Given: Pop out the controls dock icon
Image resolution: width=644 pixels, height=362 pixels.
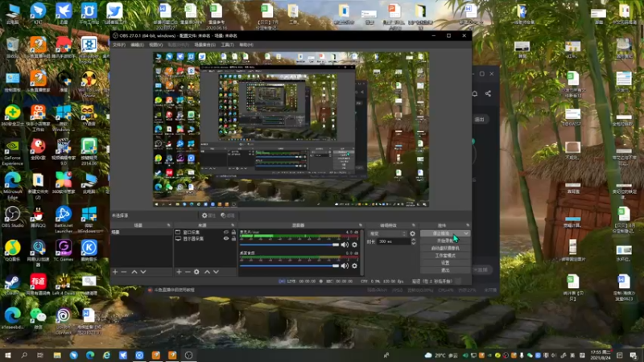Looking at the screenshot, I should pyautogui.click(x=468, y=225).
